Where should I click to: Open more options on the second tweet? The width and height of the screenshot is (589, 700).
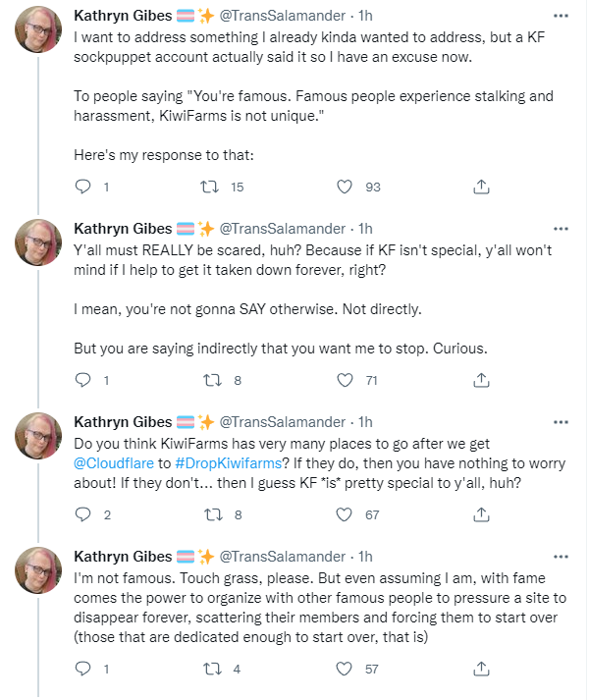[561, 229]
